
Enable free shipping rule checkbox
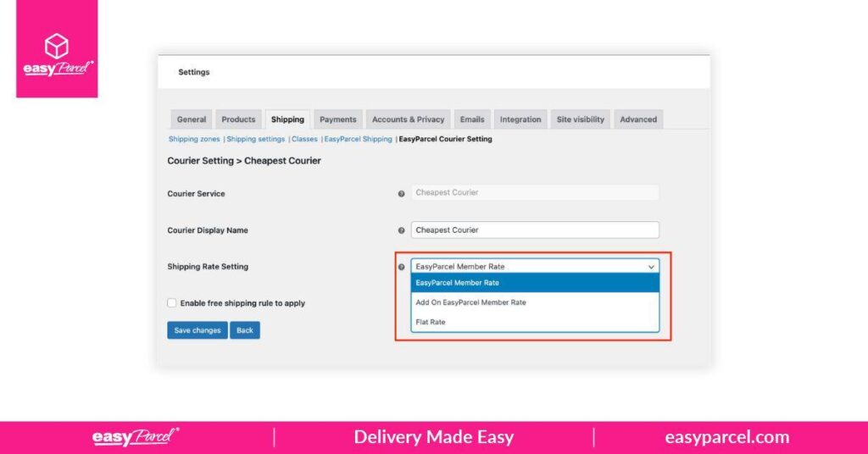click(x=171, y=303)
